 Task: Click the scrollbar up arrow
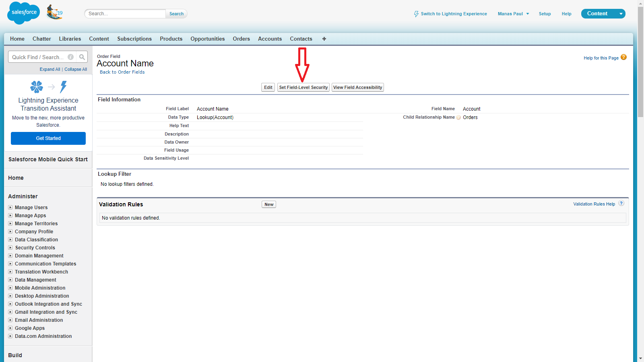coord(640,3)
